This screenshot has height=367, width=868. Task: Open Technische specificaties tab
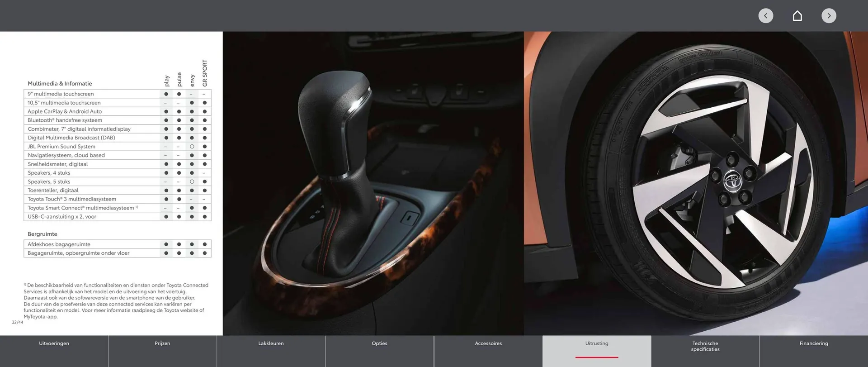(x=705, y=346)
